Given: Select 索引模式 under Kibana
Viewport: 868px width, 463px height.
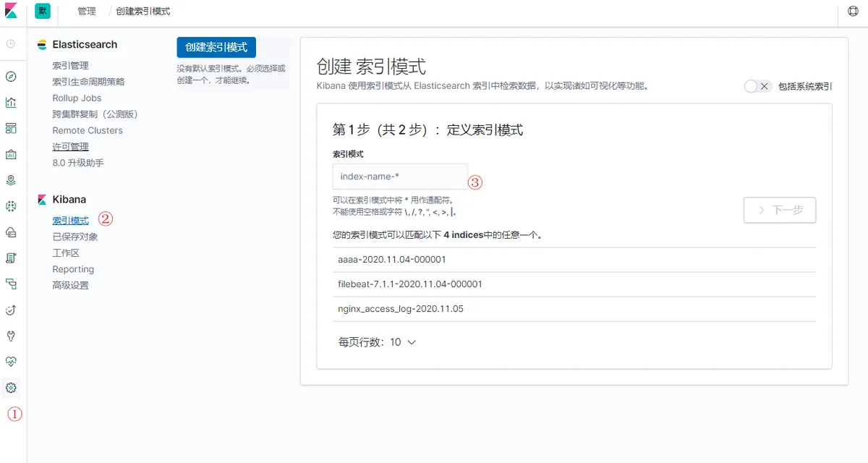Looking at the screenshot, I should (x=71, y=221).
